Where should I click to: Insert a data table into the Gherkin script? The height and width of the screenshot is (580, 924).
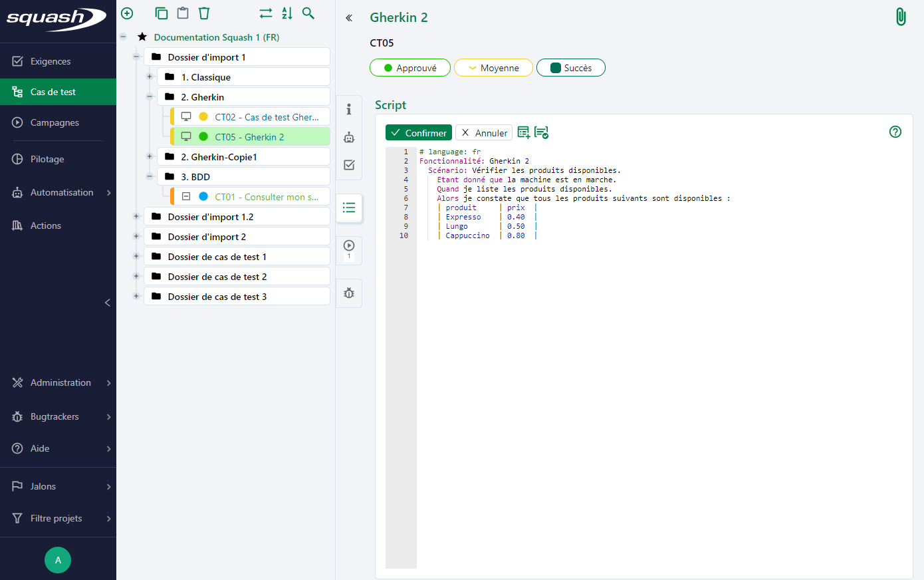pos(525,132)
